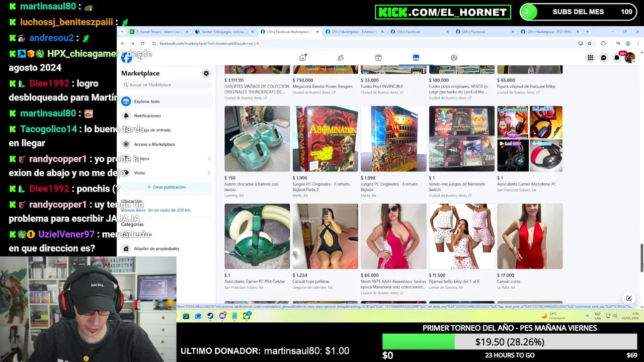Open Notificaciones in Marketplace sidebar
The image size is (644, 362).
click(166, 116)
